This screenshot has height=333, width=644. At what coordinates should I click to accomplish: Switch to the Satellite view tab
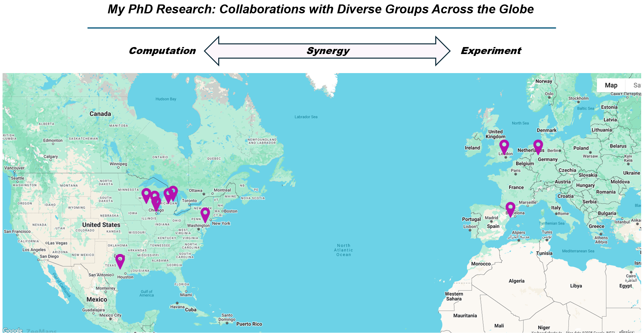[x=636, y=85]
